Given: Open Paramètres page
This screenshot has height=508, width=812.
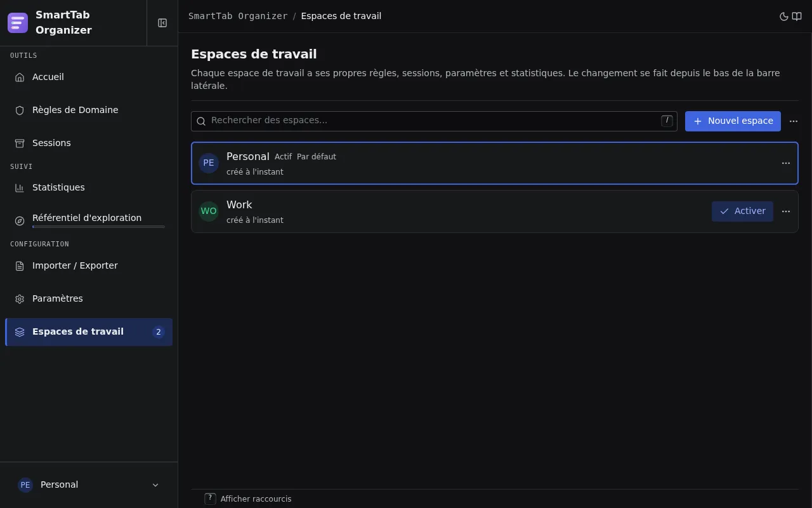Looking at the screenshot, I should click(x=89, y=298).
